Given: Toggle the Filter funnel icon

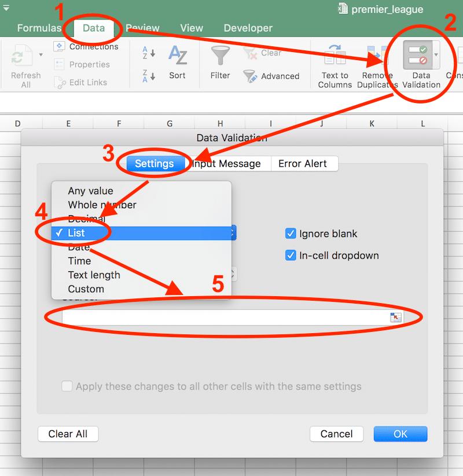Looking at the screenshot, I should (x=221, y=55).
